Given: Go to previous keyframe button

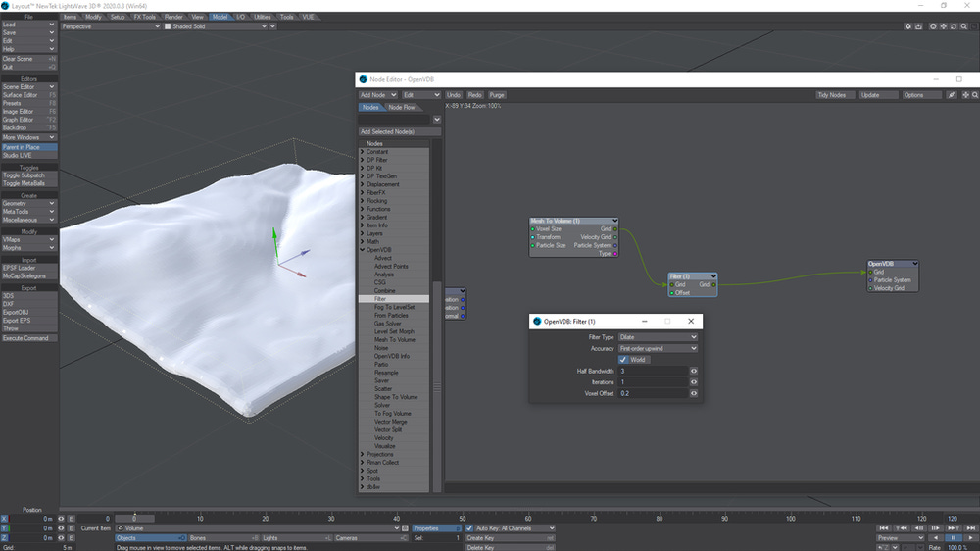Looking at the screenshot, I should pyautogui.click(x=902, y=528).
